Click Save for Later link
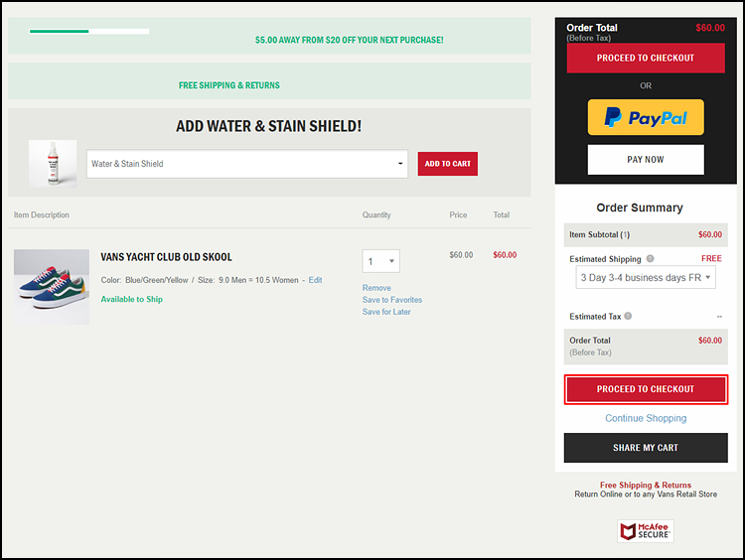Viewport: 745px width, 560px height. (x=386, y=312)
